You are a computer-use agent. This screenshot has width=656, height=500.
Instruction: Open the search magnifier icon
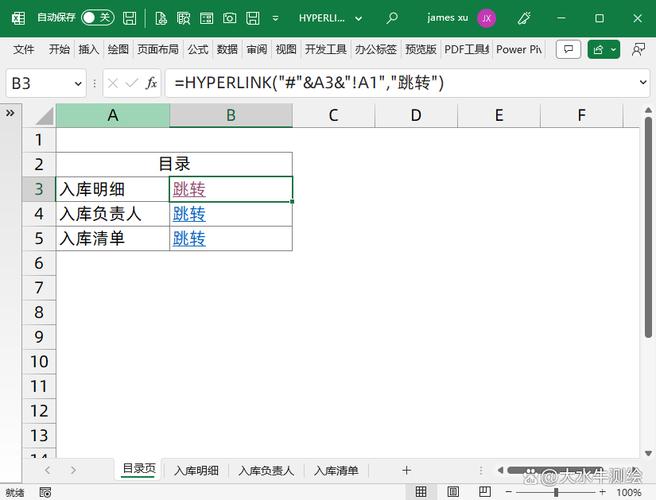[392, 18]
